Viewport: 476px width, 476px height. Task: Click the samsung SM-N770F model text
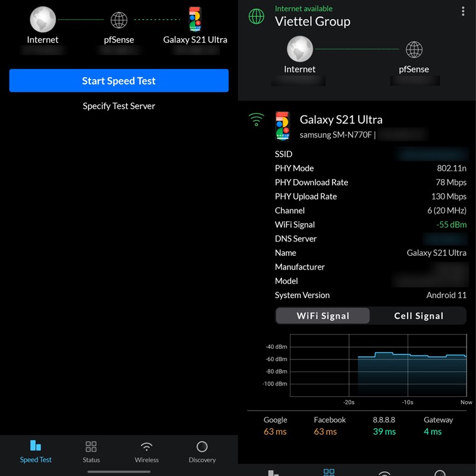pyautogui.click(x=336, y=135)
